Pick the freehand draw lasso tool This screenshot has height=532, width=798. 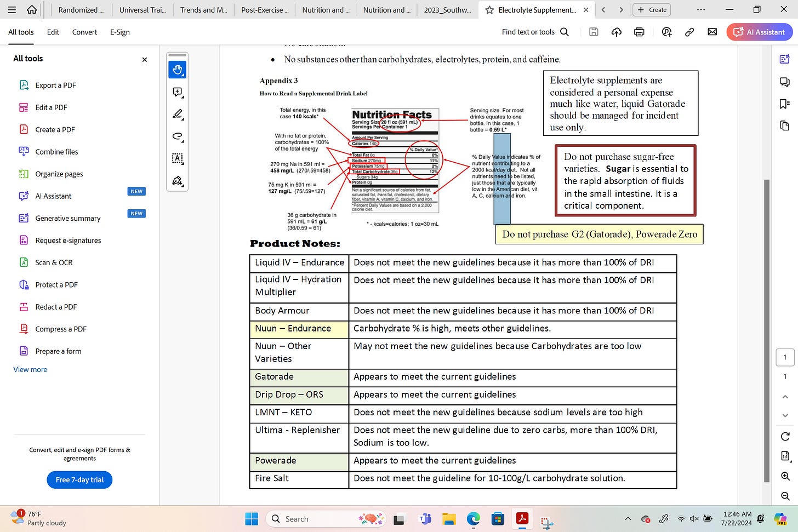pyautogui.click(x=177, y=136)
